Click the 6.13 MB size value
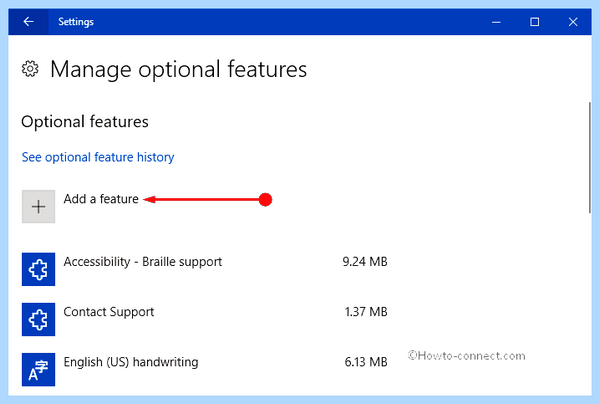Viewport: 600px width, 404px height. 366,362
